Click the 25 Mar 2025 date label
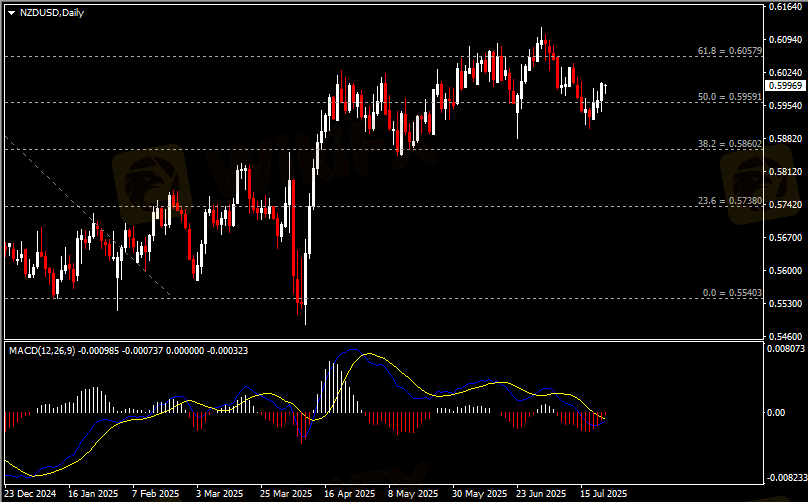This screenshot has height=502, width=808. click(286, 494)
